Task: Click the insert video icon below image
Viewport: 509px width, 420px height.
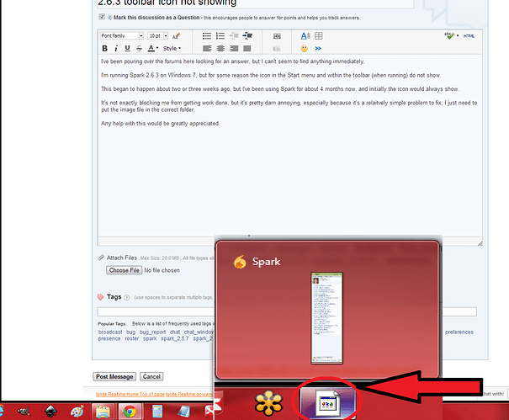Action: click(277, 49)
